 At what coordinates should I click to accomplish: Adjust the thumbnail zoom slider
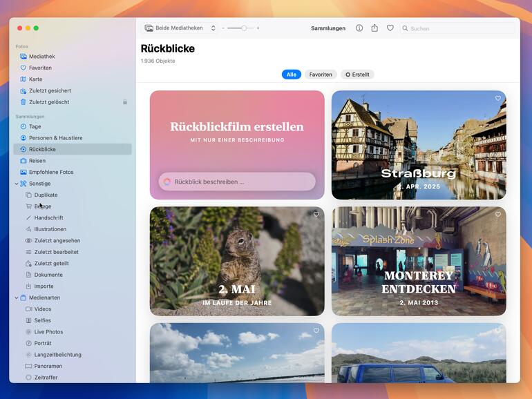[x=244, y=28]
